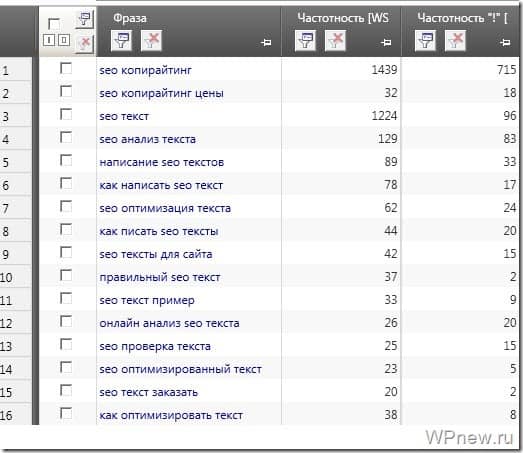This screenshot has height=453, width=523.
Task: Clear filter icon in checkbox column header
Action: click(x=85, y=43)
